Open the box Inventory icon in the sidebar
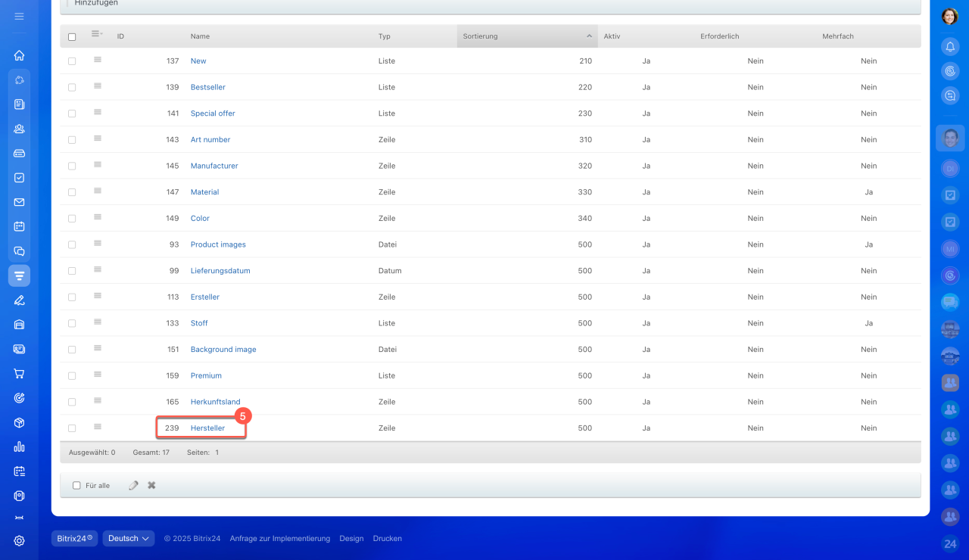Image resolution: width=969 pixels, height=560 pixels. point(19,422)
